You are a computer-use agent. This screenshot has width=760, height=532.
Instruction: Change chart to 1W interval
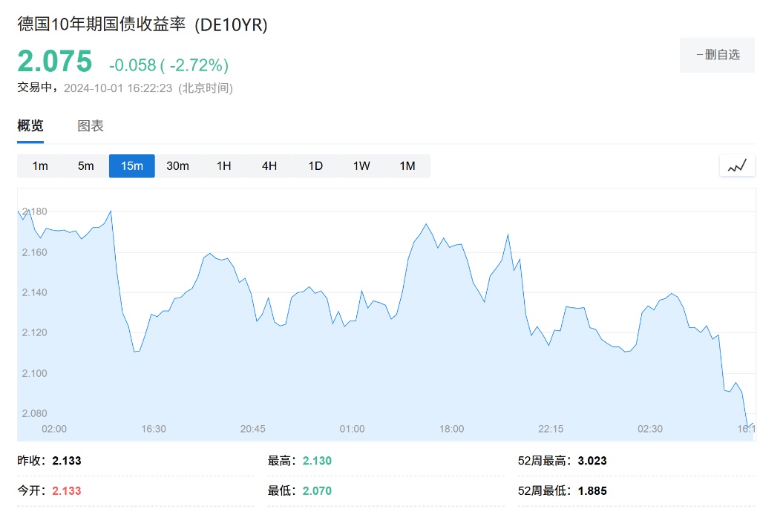point(361,166)
